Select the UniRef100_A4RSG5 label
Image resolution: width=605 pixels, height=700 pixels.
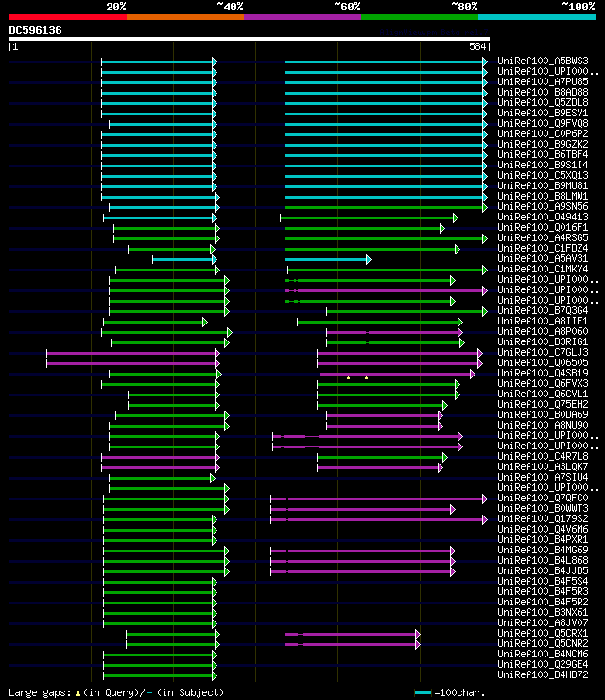pos(543,238)
